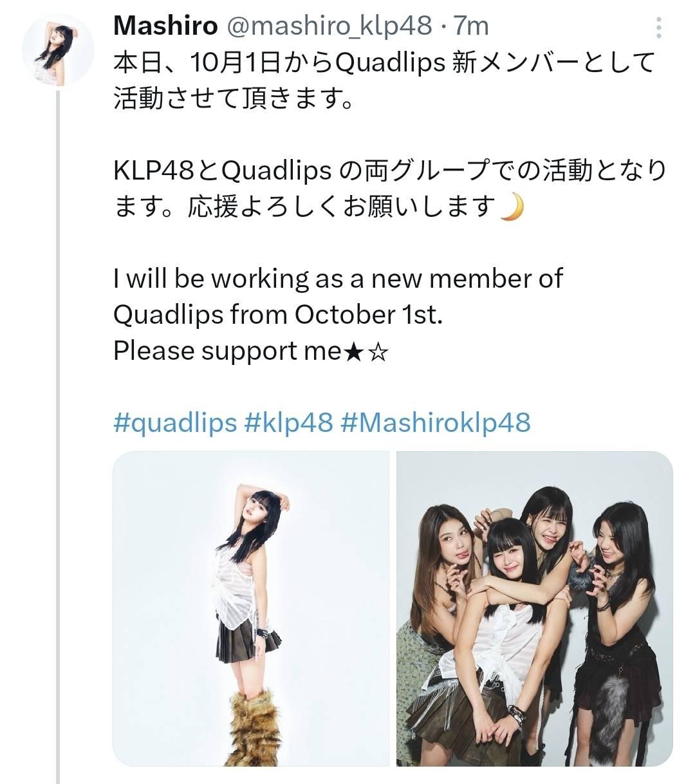Click the '活動させて頂きます。' text line
This screenshot has width=695, height=784.
(x=234, y=98)
